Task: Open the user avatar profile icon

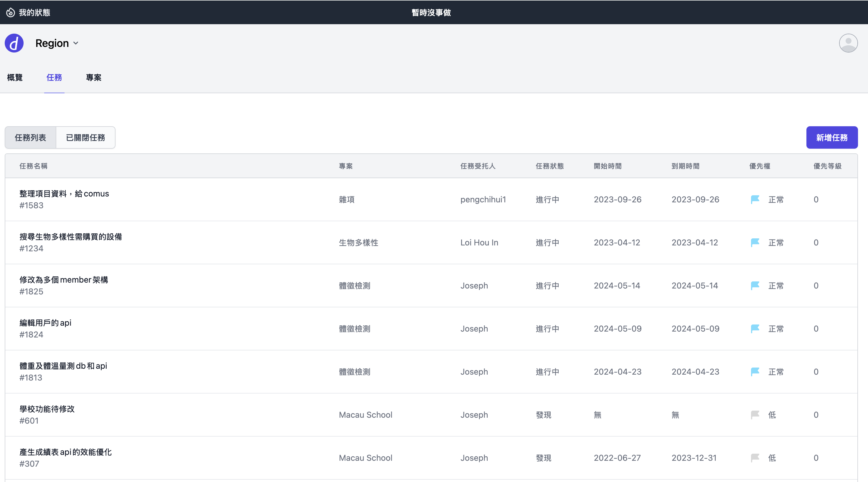Action: 849,43
